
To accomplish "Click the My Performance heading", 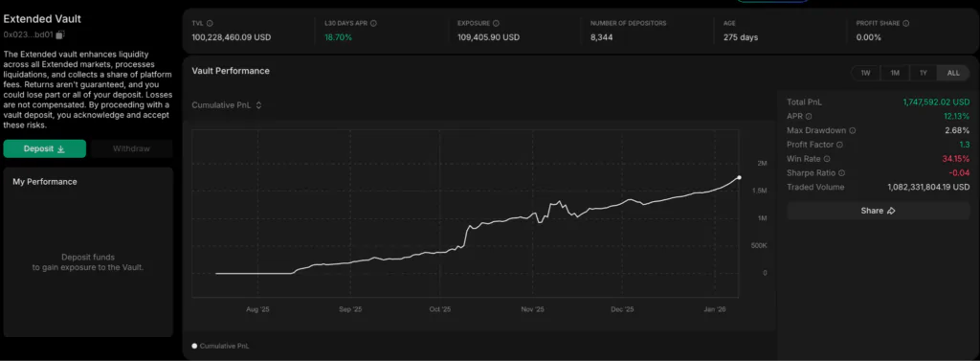I will [45, 181].
